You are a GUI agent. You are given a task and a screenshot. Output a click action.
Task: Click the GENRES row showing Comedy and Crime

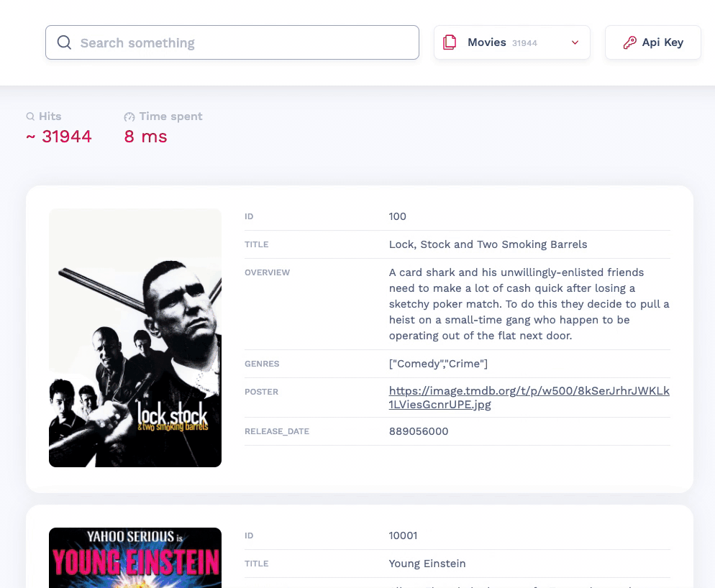438,364
